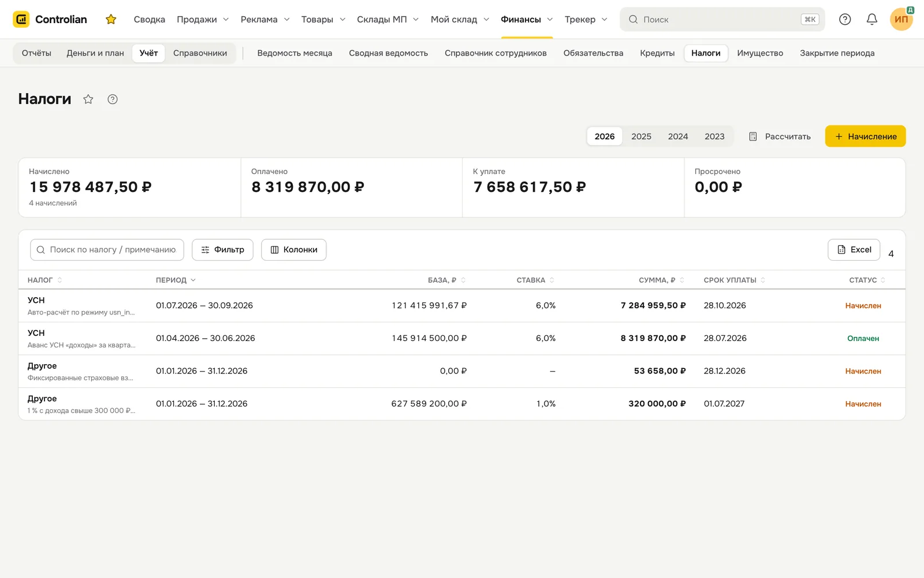This screenshot has height=578, width=924.
Task: Open favorites via yellow star icon
Action: pyautogui.click(x=111, y=19)
